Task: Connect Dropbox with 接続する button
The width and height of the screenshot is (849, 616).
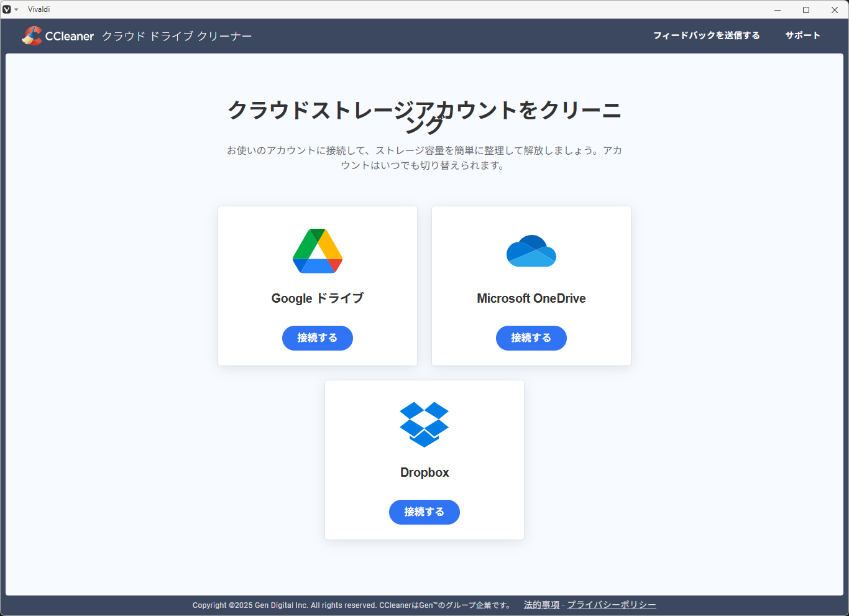Action: point(424,512)
